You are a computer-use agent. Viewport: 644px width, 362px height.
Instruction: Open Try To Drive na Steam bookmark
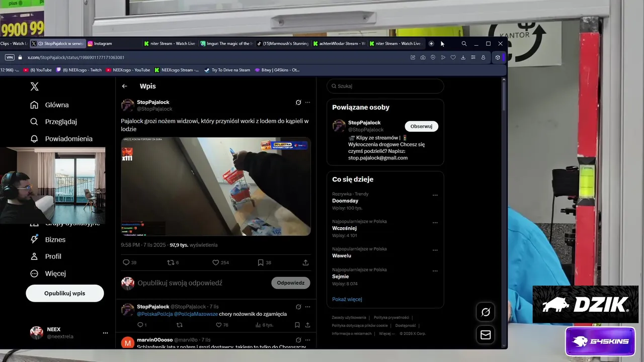click(x=227, y=70)
